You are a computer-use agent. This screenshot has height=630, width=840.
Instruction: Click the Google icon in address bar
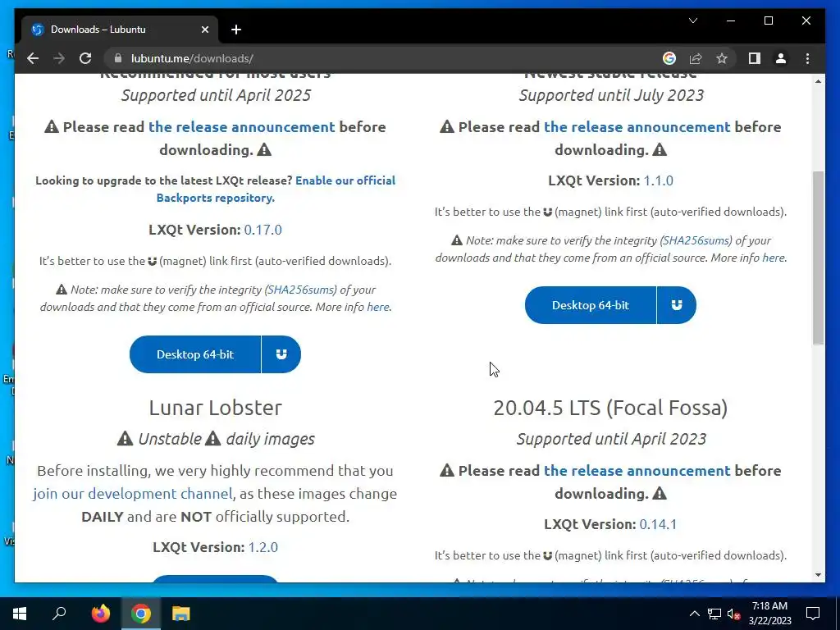point(669,58)
